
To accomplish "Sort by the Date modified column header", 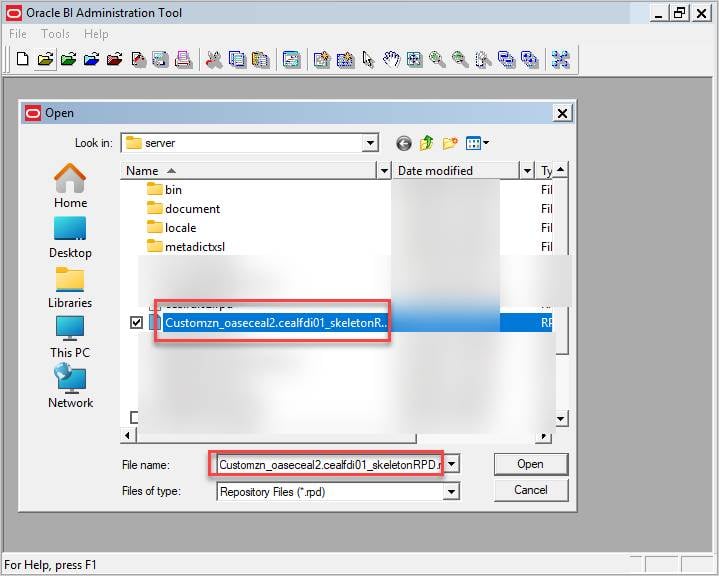I will (457, 171).
